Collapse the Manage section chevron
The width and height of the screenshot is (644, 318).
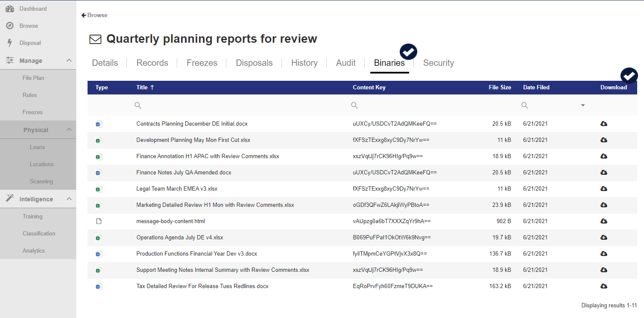(x=69, y=61)
